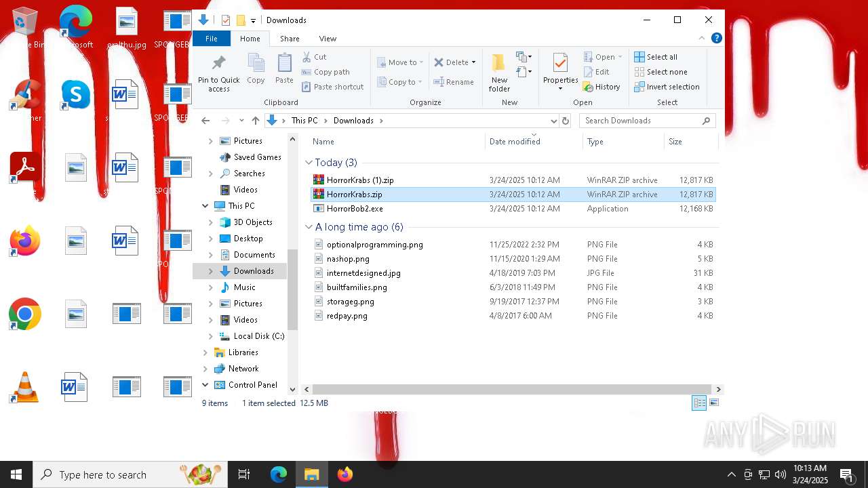868x488 pixels.
Task: Open Explorer Help question mark
Action: [x=716, y=39]
